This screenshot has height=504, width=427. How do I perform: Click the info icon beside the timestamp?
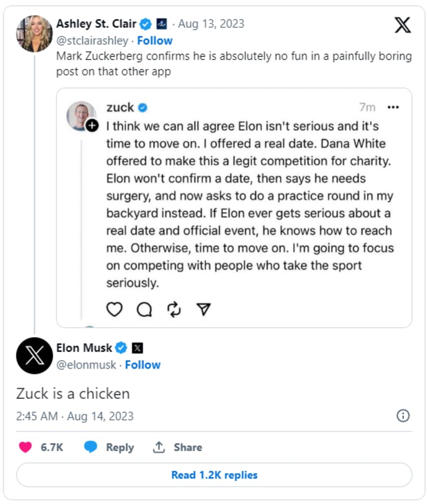click(403, 416)
